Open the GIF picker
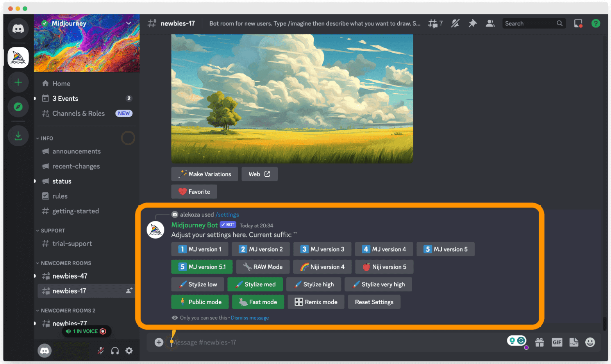The height and width of the screenshot is (364, 611). click(557, 342)
